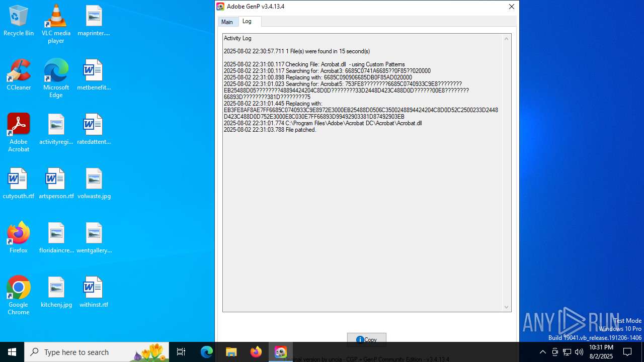This screenshot has width=644, height=362.
Task: Click the Acrobat.dll file path log line
Action: [323, 123]
